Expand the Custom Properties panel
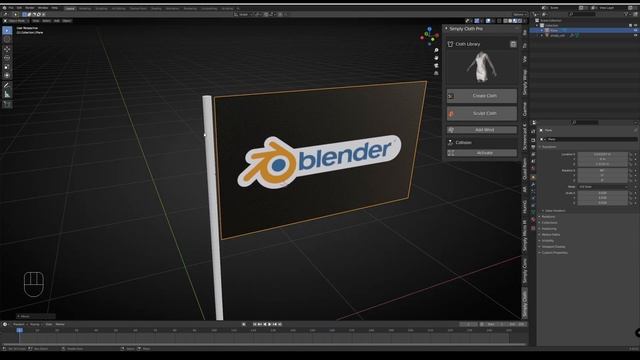Viewport: 640px width, 360px height. click(x=554, y=253)
